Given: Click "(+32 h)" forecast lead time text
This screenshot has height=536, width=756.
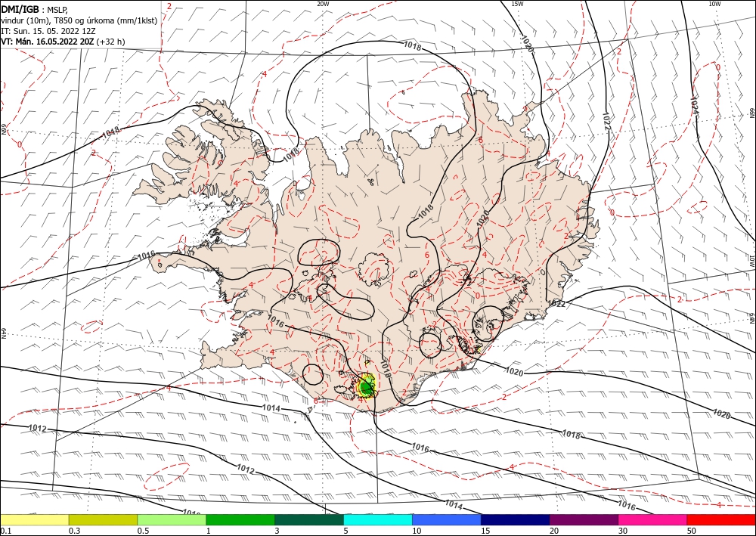Looking at the screenshot, I should pos(110,42).
